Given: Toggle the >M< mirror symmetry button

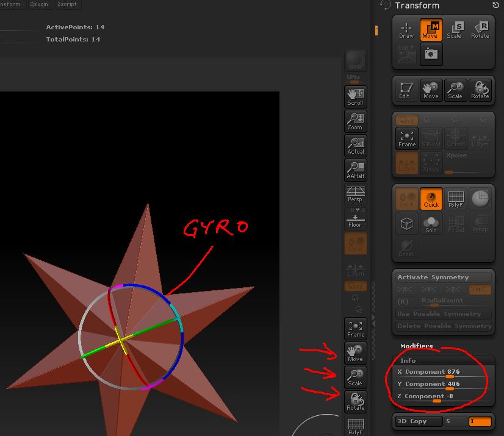Looking at the screenshot, I should (x=480, y=290).
